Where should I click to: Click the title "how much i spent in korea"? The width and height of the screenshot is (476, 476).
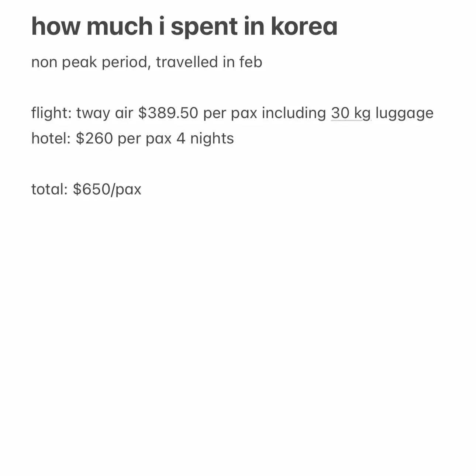(184, 27)
